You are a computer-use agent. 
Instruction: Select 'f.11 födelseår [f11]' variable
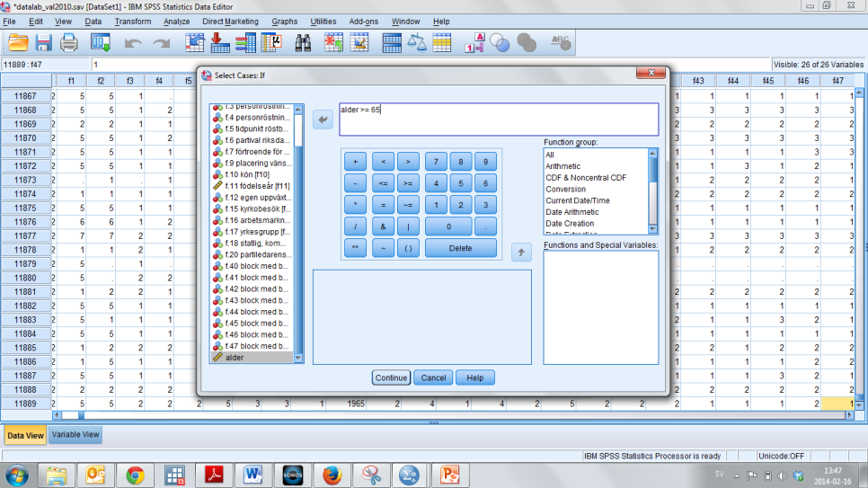coord(252,186)
